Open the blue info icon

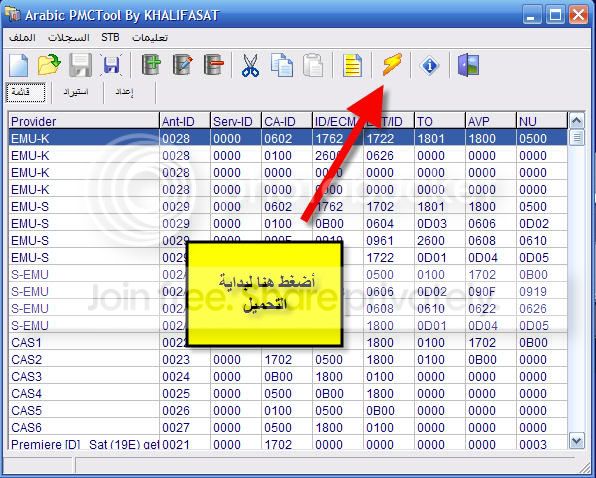(x=430, y=65)
